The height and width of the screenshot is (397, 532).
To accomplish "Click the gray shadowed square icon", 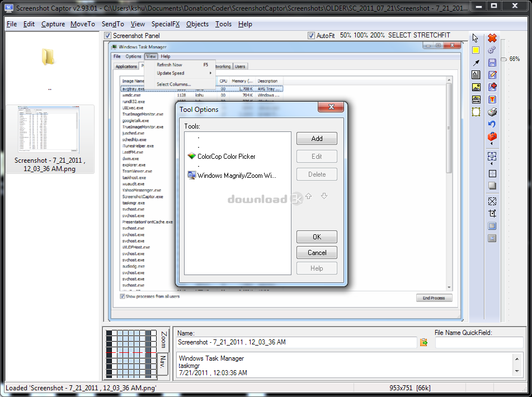I will [492, 186].
